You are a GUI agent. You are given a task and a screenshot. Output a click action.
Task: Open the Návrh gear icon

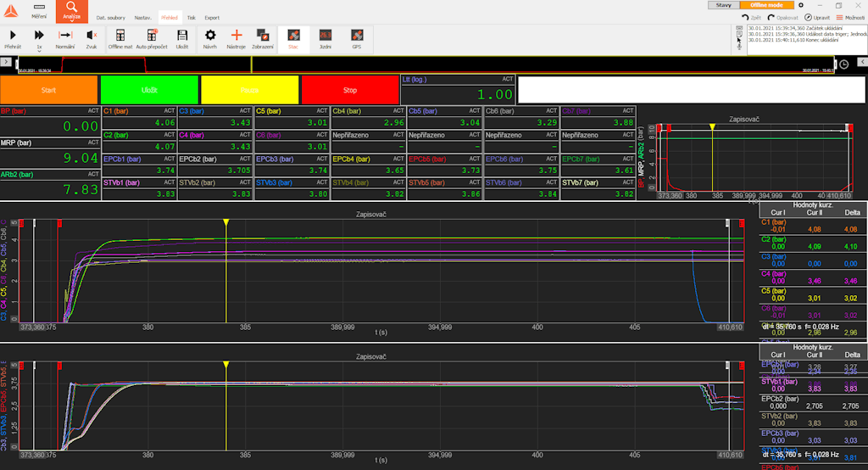click(x=210, y=39)
